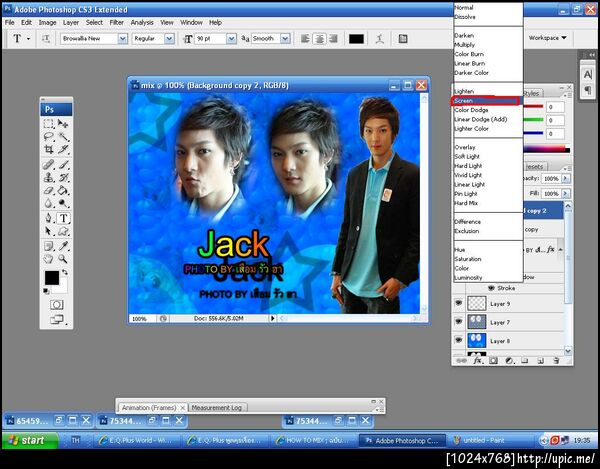Select the Eyedropper tool
The image size is (600, 469).
click(63, 246)
